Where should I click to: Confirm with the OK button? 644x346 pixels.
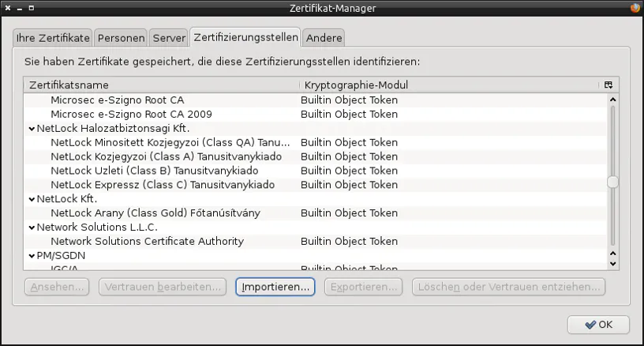click(598, 325)
